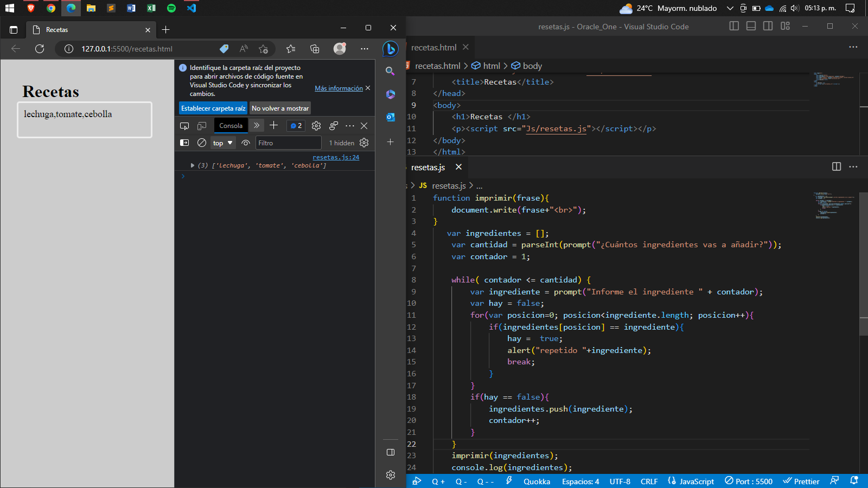Change end of line sequence CRLF
Image resolution: width=868 pixels, height=488 pixels.
(x=649, y=481)
